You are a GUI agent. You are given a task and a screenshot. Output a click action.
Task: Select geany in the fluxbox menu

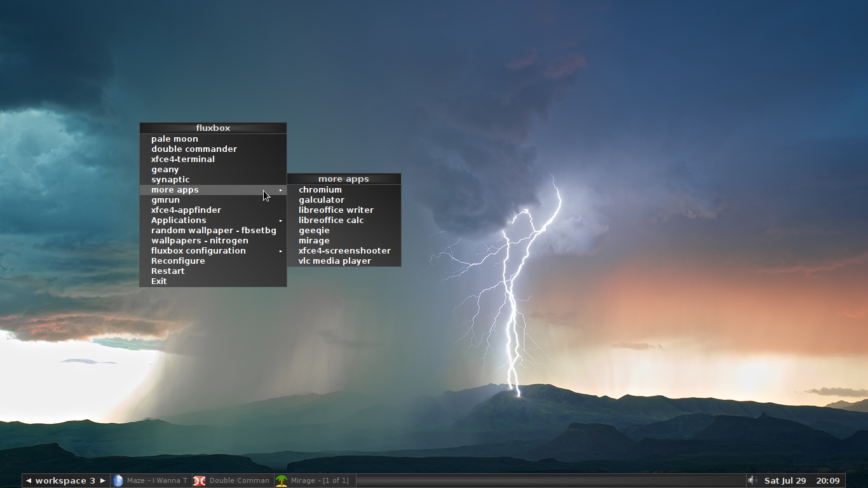(x=165, y=169)
